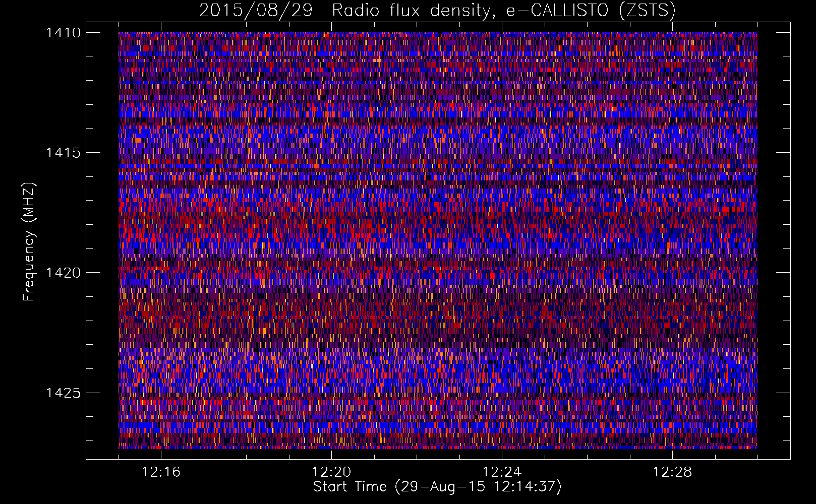Click the plot title '2015/08/29 Radio flux density, e-CALLISTO (ZSTS)'
The image size is (816, 504).
click(x=437, y=10)
